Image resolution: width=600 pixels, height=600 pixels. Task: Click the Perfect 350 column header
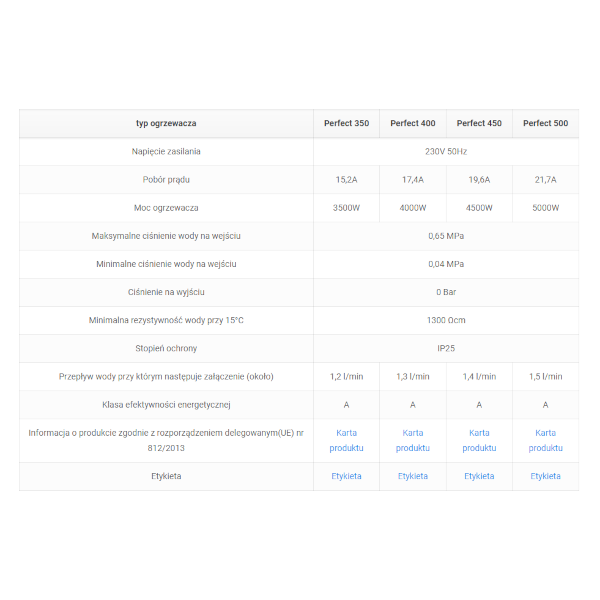[346, 124]
